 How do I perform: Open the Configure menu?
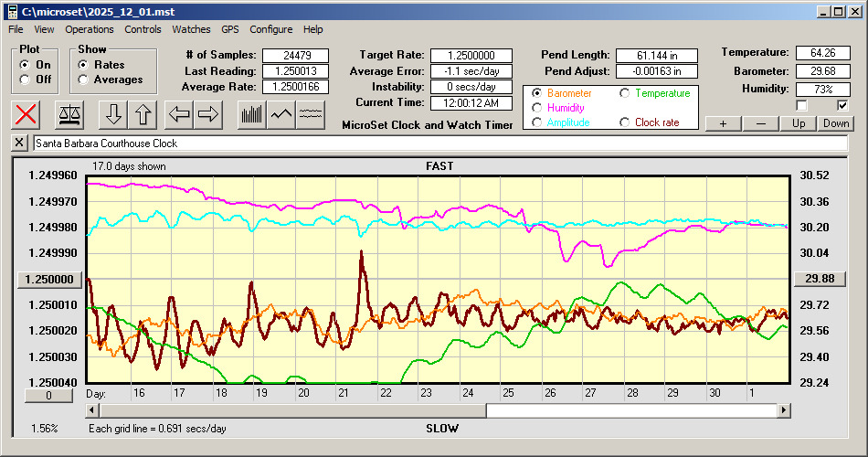tap(271, 29)
